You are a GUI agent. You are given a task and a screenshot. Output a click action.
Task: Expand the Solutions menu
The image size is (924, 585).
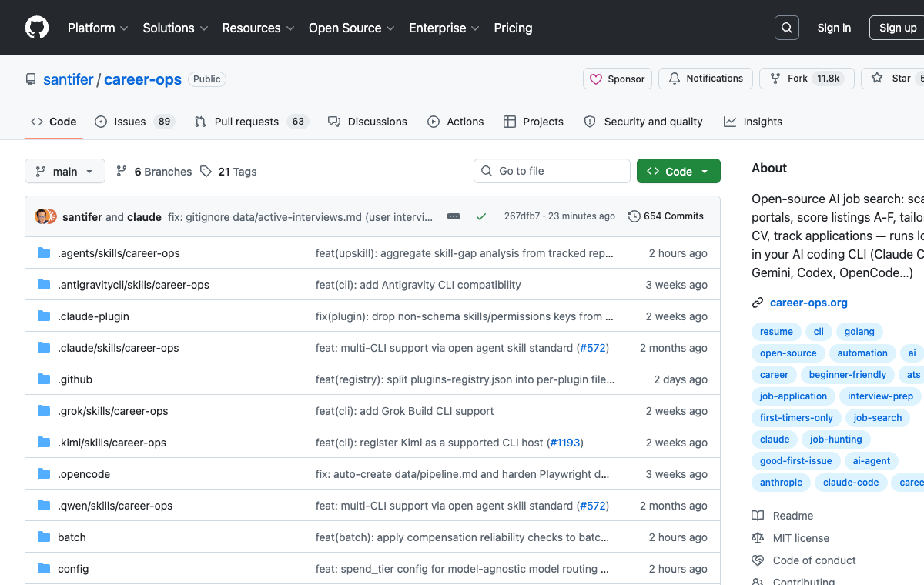pyautogui.click(x=176, y=28)
